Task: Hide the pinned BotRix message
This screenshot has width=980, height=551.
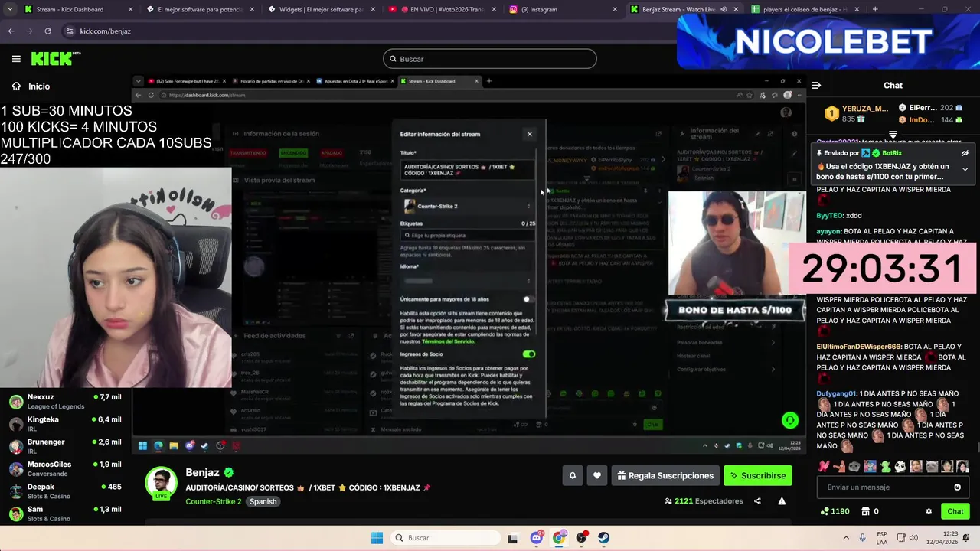Action: [x=965, y=153]
